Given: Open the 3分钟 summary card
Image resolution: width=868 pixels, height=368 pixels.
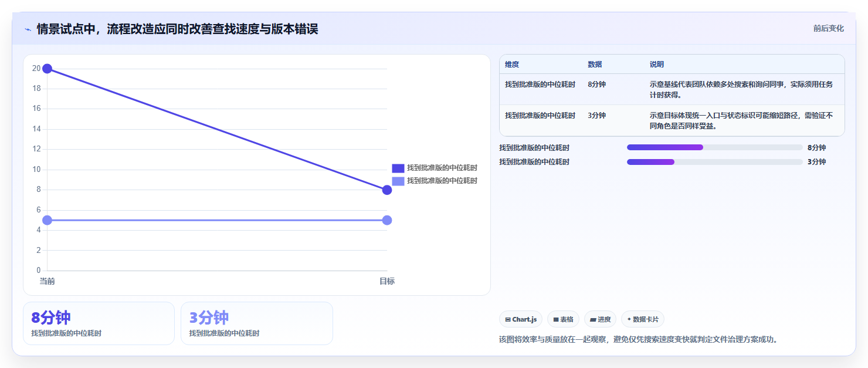Looking at the screenshot, I should coord(257,323).
